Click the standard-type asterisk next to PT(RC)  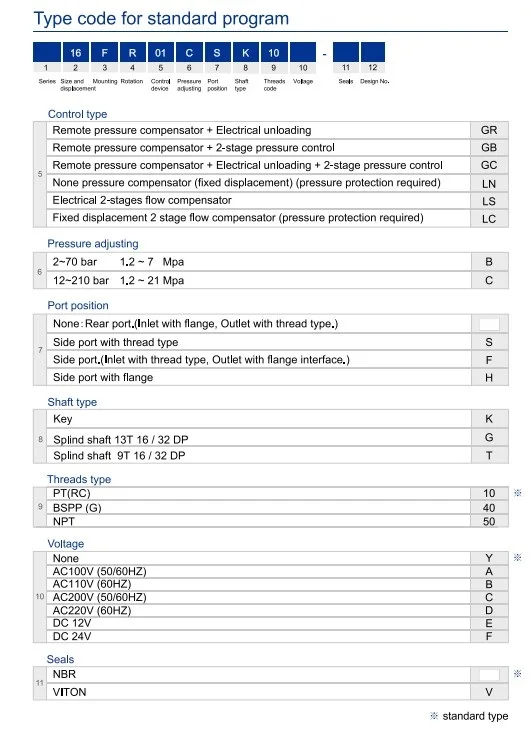click(x=518, y=493)
